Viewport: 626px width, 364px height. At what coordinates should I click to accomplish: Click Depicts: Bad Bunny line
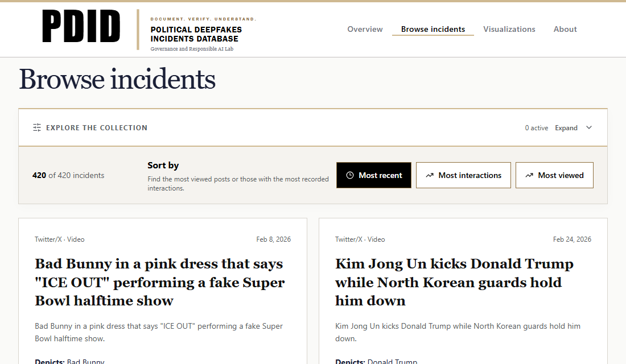(69, 361)
